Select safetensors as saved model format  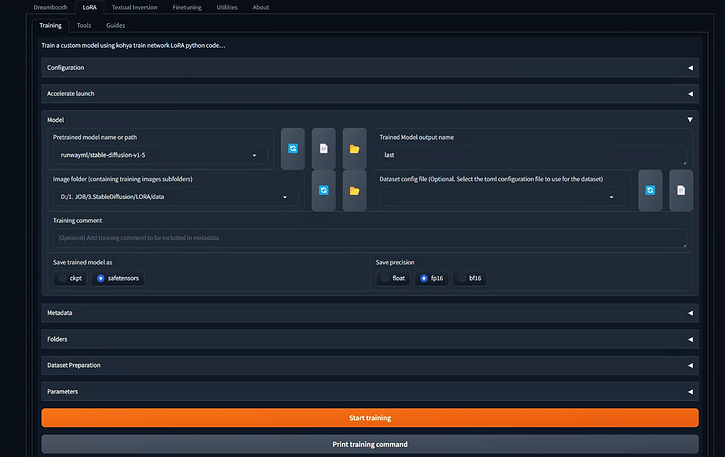(x=118, y=278)
